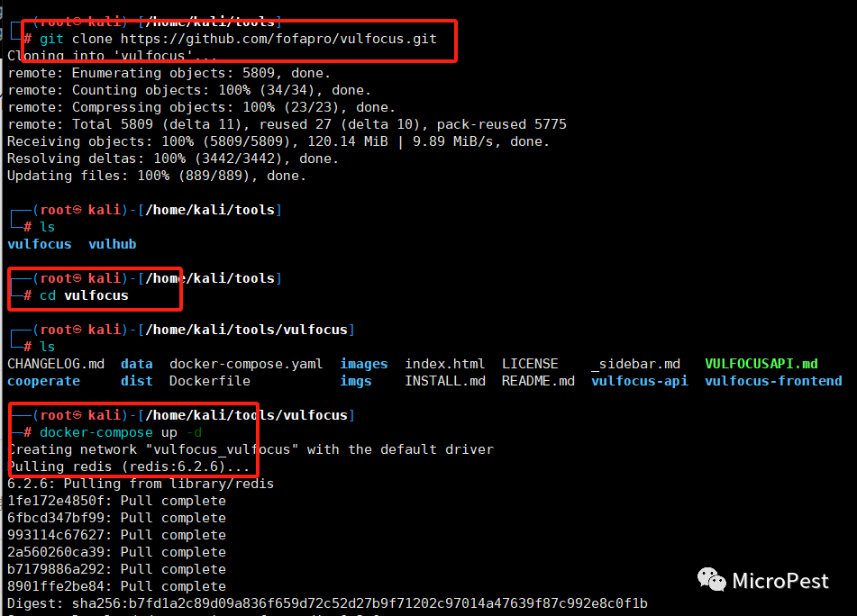Click the 'Pulling redis (redis:6.2.6)...' line
Screen dimensions: 857x616
click(129, 467)
